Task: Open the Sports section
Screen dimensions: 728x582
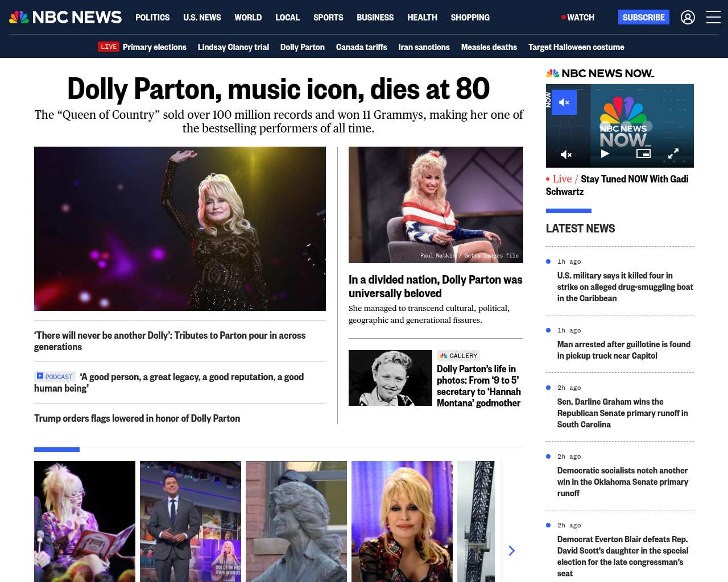Action: pos(328,18)
